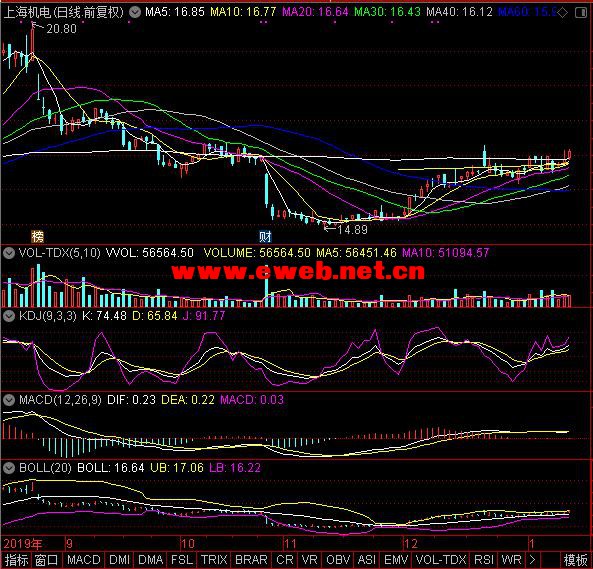Image resolution: width=593 pixels, height=569 pixels.
Task: Click the diamond icon at top right
Action: point(563,12)
